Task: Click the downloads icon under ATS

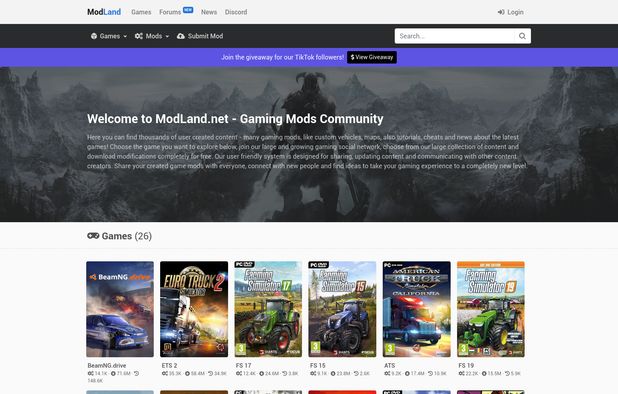Action: tap(408, 374)
